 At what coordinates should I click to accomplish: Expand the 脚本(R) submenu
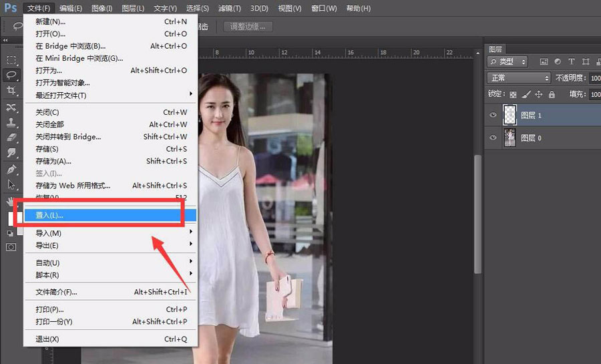[x=111, y=275]
